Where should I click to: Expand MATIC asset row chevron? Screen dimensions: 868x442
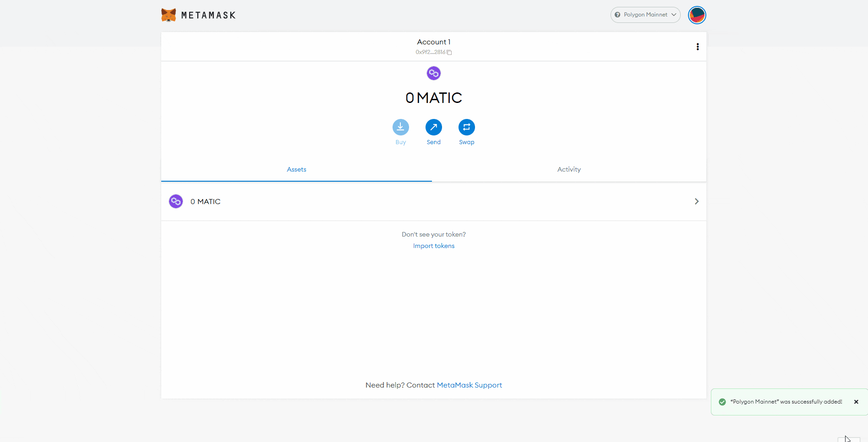click(x=697, y=201)
